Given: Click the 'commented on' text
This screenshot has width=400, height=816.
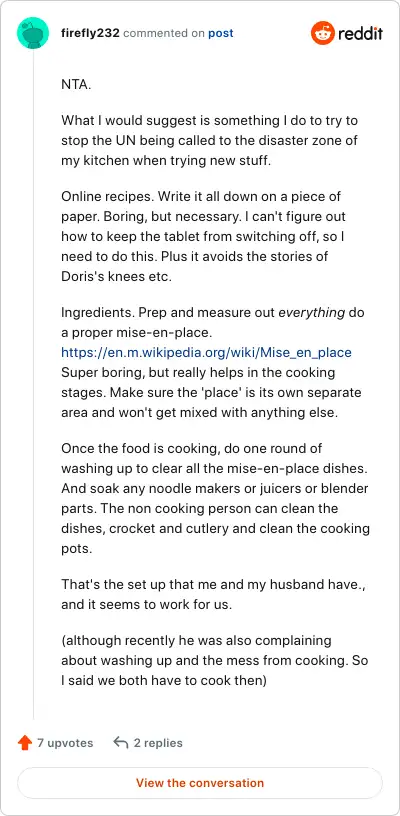Looking at the screenshot, I should tap(164, 33).
